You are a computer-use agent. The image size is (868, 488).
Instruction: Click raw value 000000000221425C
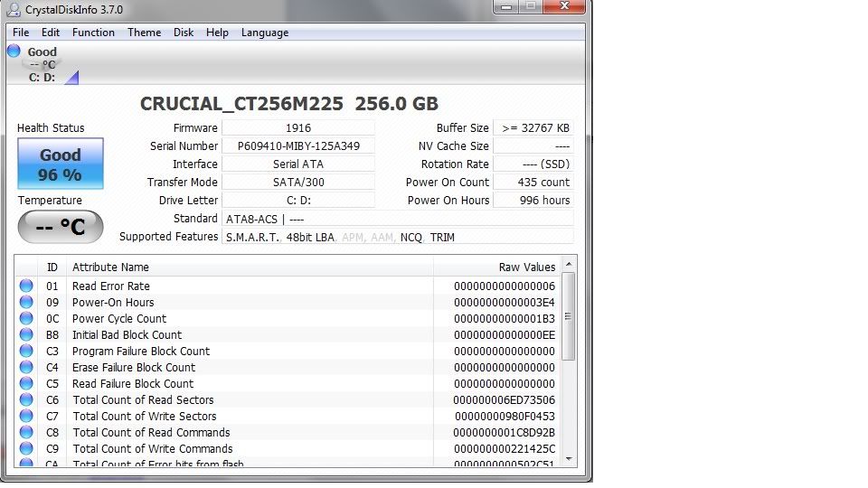[504, 449]
